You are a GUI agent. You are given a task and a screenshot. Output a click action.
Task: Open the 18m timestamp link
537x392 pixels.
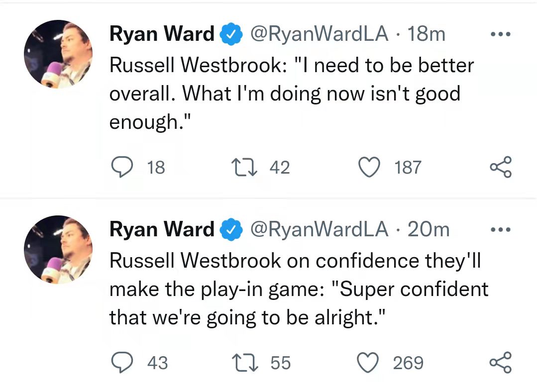pos(426,34)
